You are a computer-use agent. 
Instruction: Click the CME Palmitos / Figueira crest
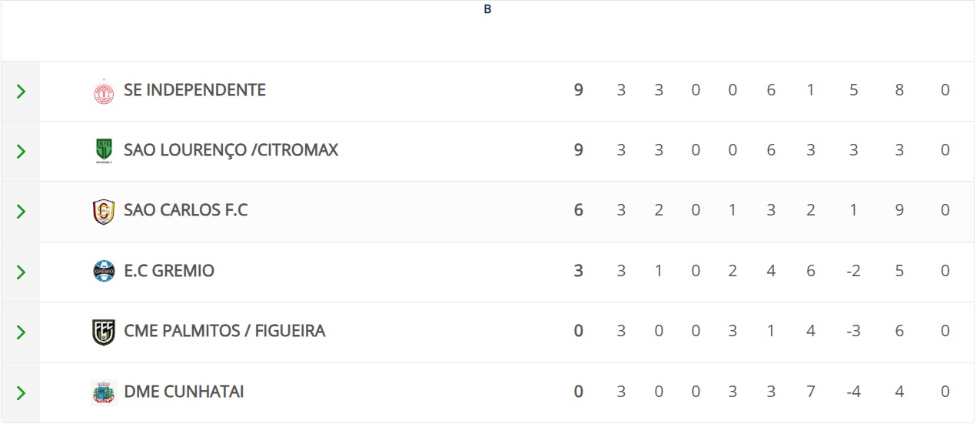[x=103, y=332]
